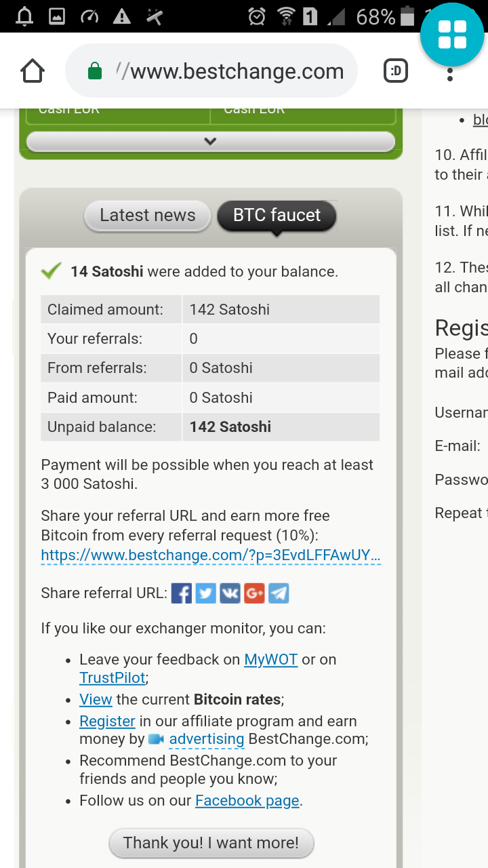
Task: Open the MyWOT feedback link
Action: click(x=271, y=659)
